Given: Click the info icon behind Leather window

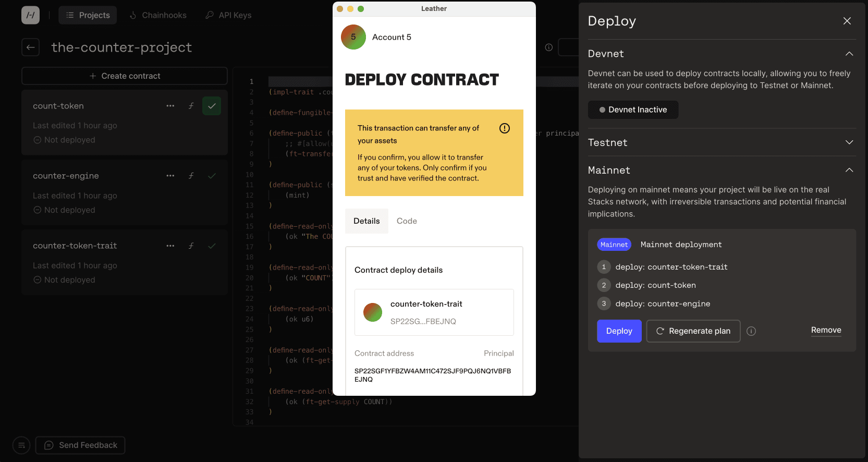Looking at the screenshot, I should tap(549, 47).
